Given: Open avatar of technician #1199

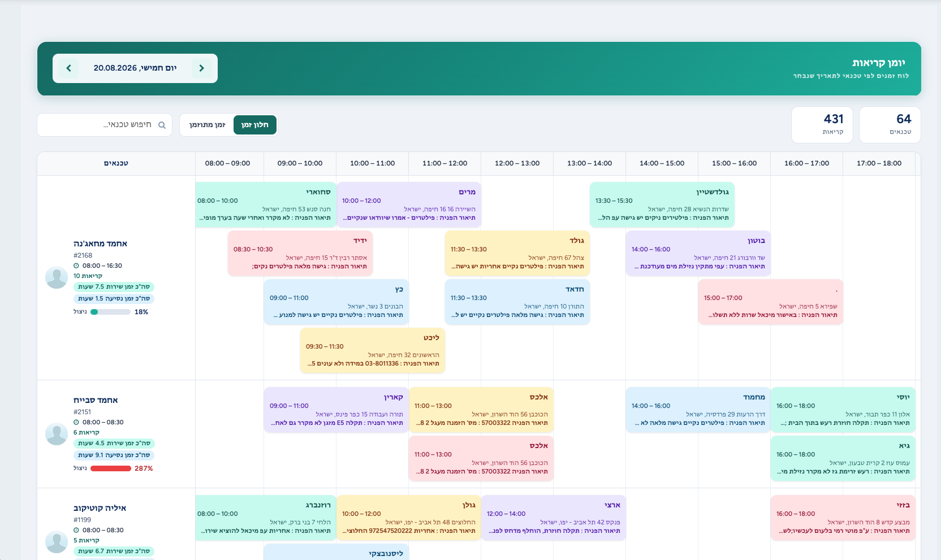Looking at the screenshot, I should pos(57,542).
